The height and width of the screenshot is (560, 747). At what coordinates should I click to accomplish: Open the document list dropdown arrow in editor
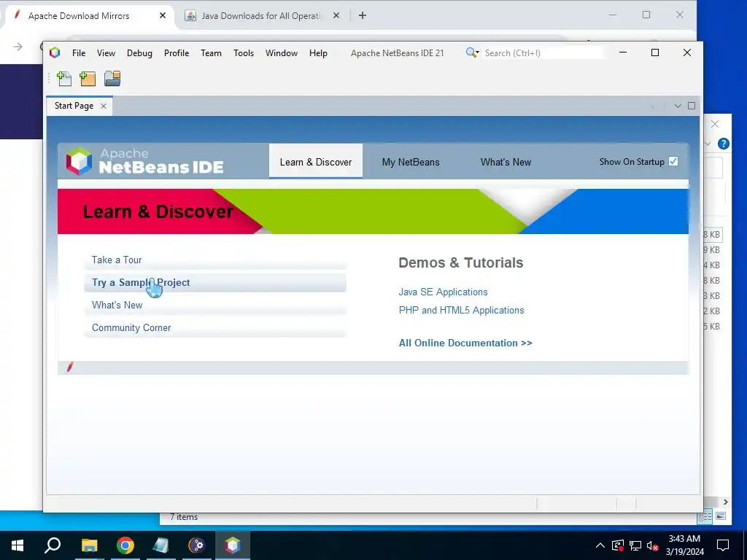[x=678, y=106]
